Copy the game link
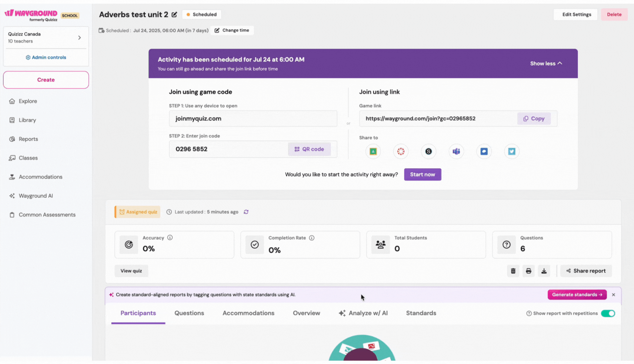The height and width of the screenshot is (364, 634). click(534, 118)
